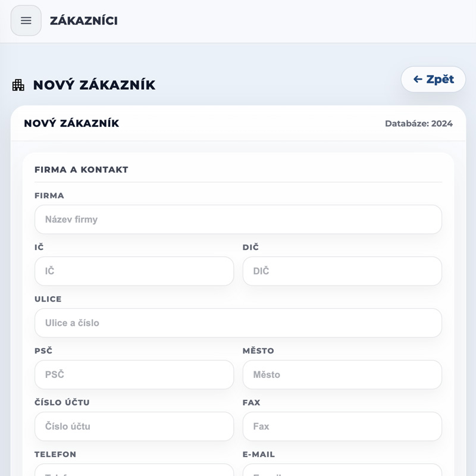This screenshot has width=476, height=476.
Task: Click the Číslo účtu field label
Action: pos(62,402)
